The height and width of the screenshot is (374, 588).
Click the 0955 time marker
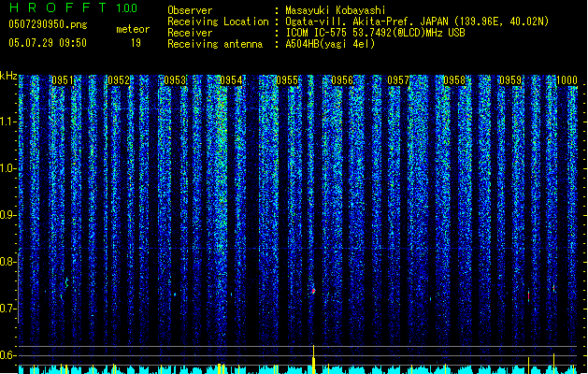287,80
